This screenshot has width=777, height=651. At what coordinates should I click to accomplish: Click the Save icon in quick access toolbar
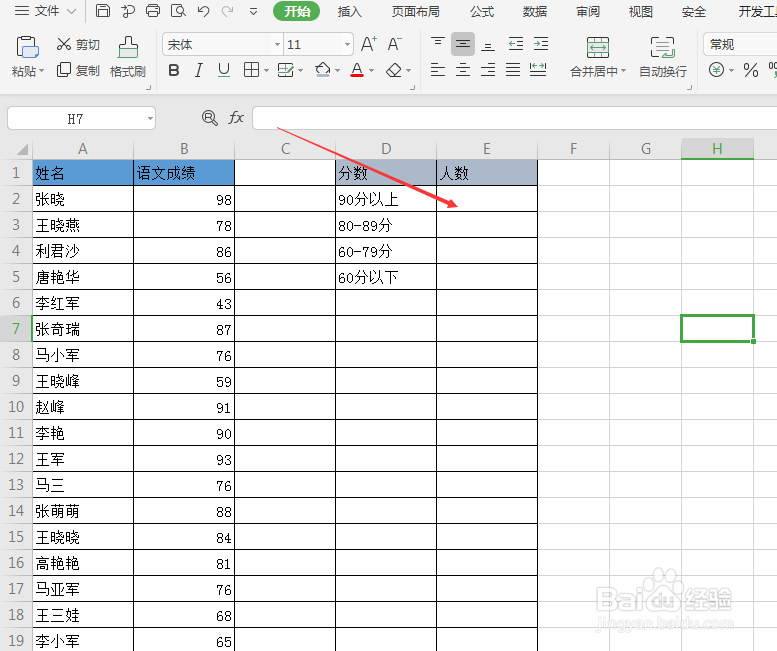(x=103, y=10)
